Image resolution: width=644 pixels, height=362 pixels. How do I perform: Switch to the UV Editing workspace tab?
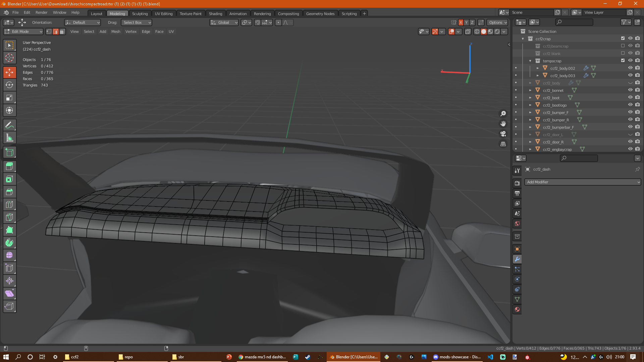163,14
